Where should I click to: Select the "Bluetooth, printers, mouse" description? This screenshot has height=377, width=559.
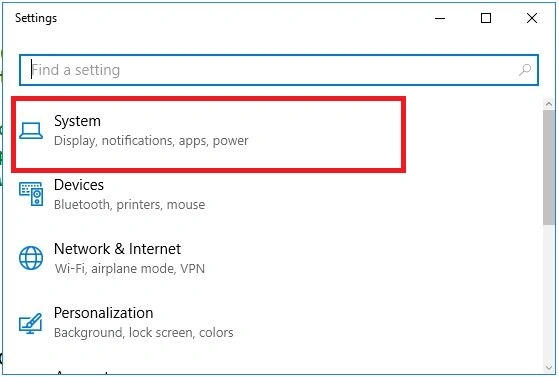[x=129, y=205]
